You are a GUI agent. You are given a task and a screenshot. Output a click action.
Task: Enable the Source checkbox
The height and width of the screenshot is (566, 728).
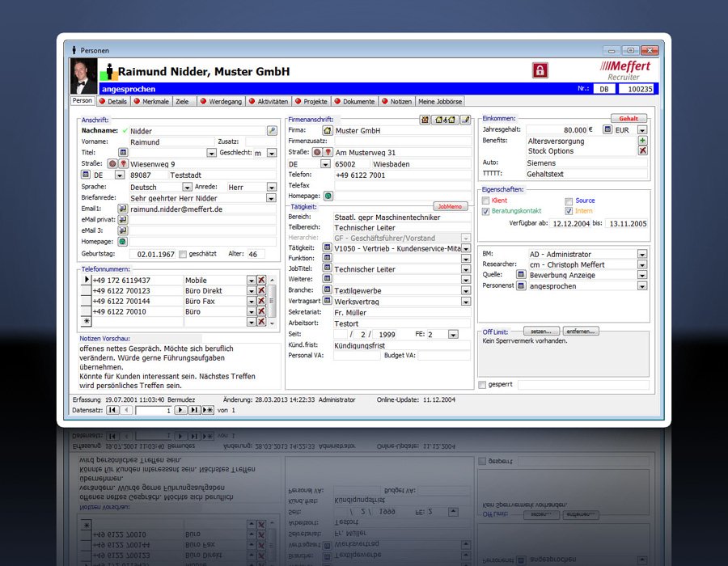[569, 201]
